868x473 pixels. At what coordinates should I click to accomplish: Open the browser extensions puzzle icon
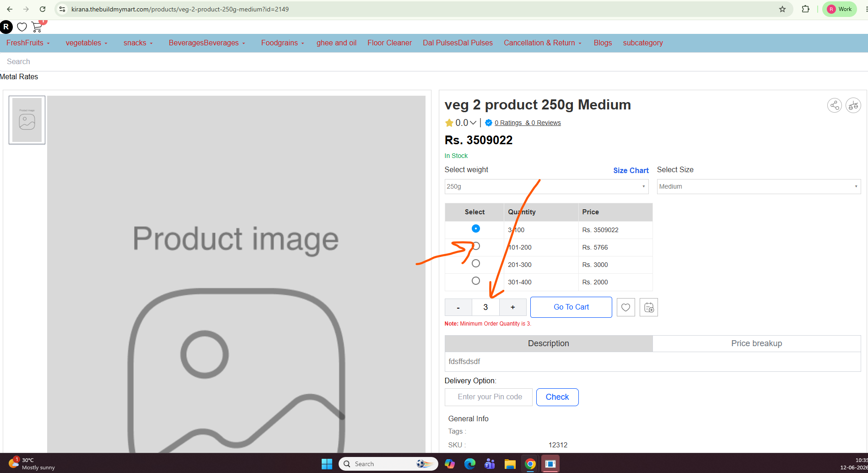(x=806, y=9)
